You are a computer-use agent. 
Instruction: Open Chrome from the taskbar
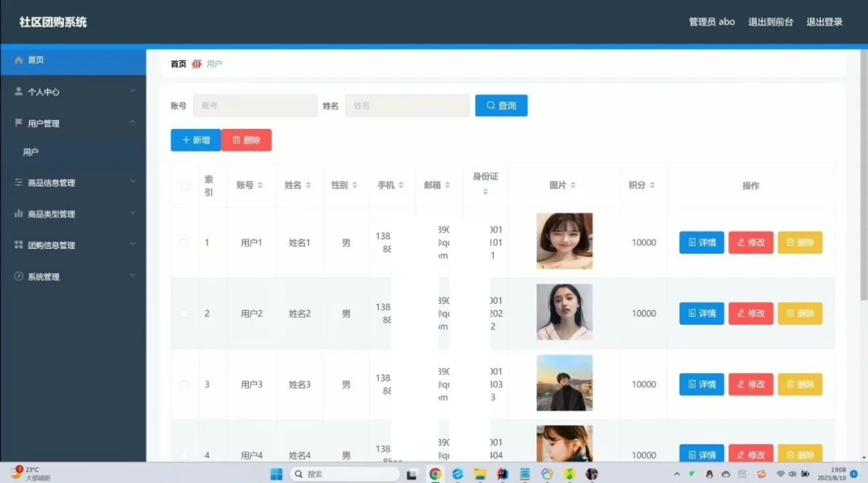click(x=434, y=474)
